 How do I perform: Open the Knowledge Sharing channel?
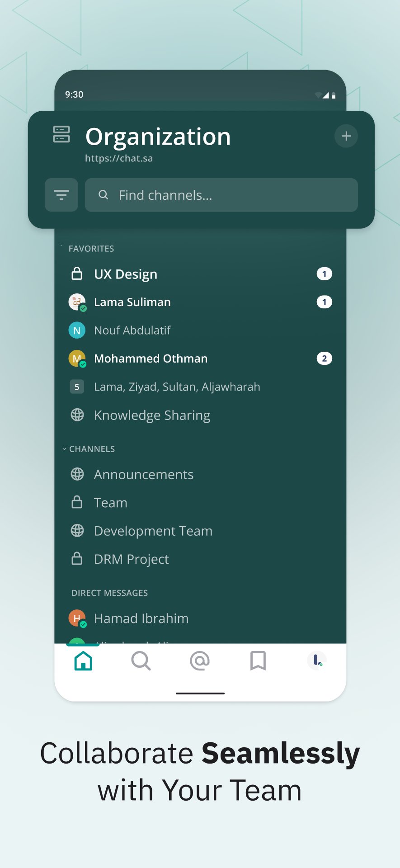click(152, 415)
